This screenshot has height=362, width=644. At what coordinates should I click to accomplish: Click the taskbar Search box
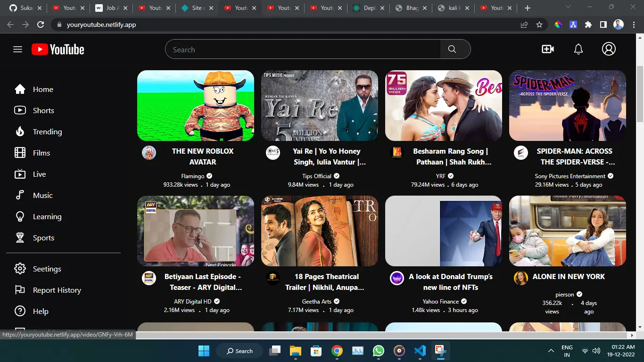coord(239,351)
